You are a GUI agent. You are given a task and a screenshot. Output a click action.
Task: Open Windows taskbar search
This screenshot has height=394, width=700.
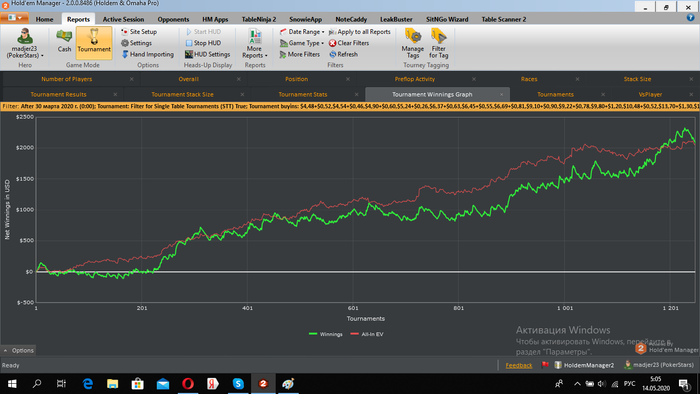click(x=37, y=384)
